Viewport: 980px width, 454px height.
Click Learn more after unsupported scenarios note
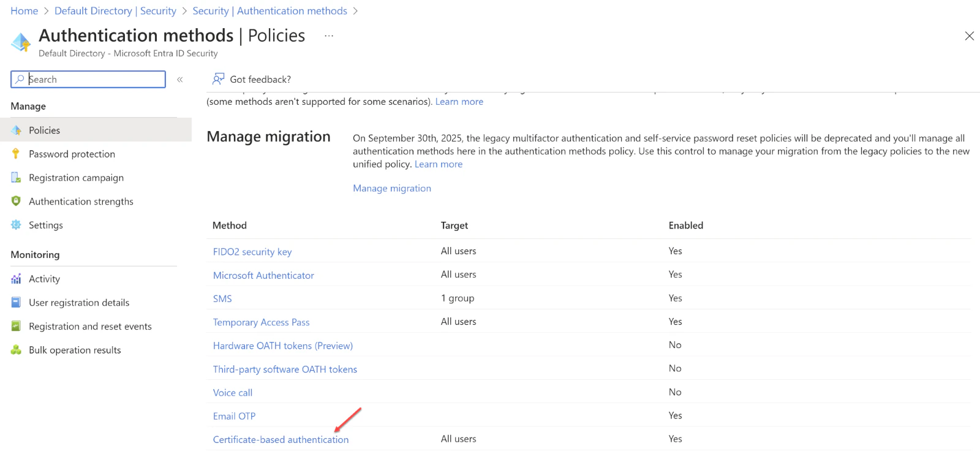[x=459, y=102]
